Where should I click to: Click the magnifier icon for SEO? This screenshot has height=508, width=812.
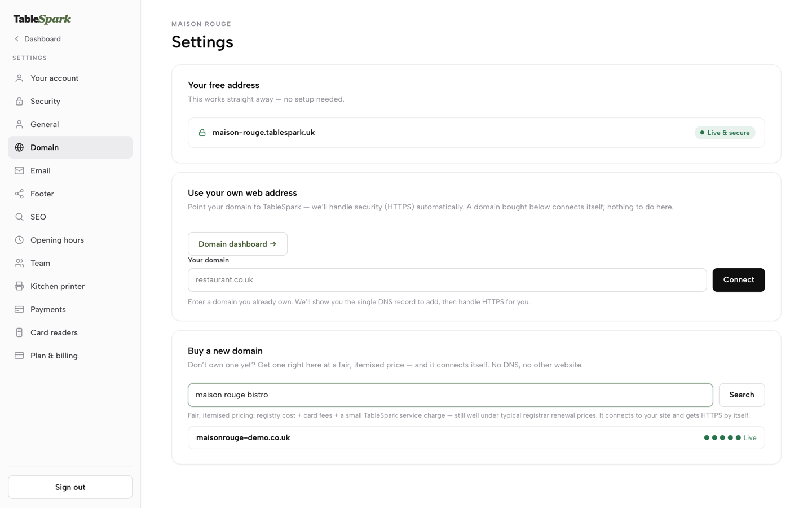tap(19, 217)
